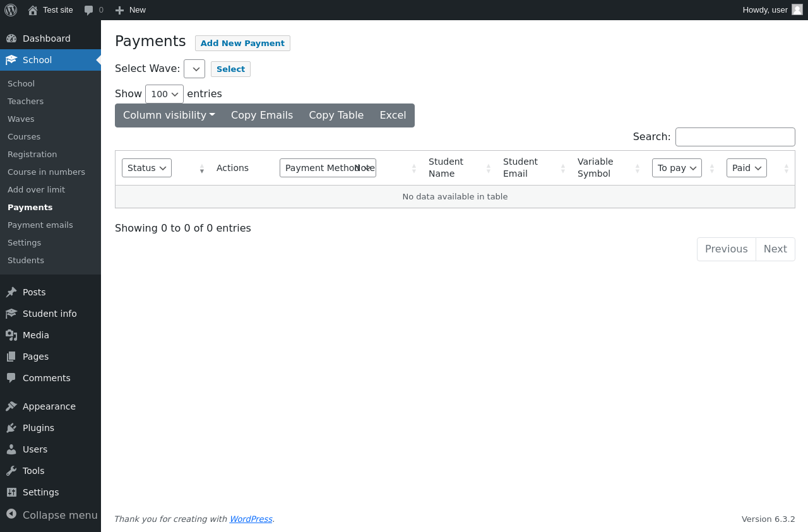
Task: Open Course in numbers page
Action: pos(46,172)
